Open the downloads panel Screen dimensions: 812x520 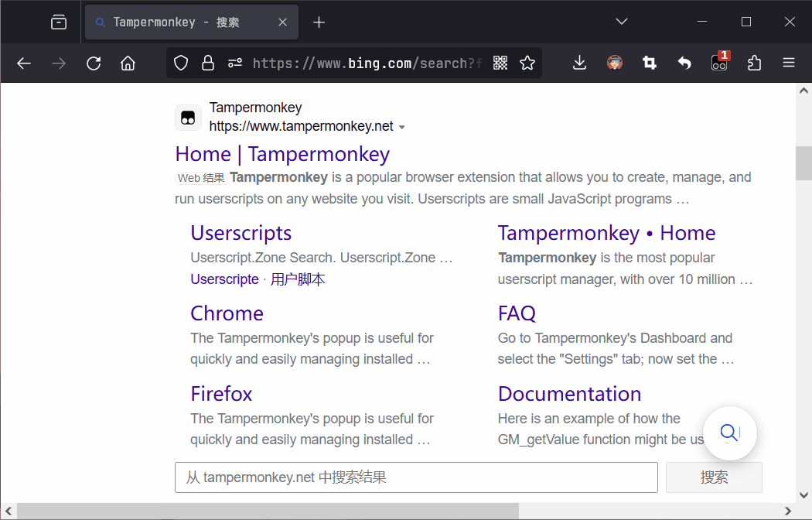pos(579,63)
